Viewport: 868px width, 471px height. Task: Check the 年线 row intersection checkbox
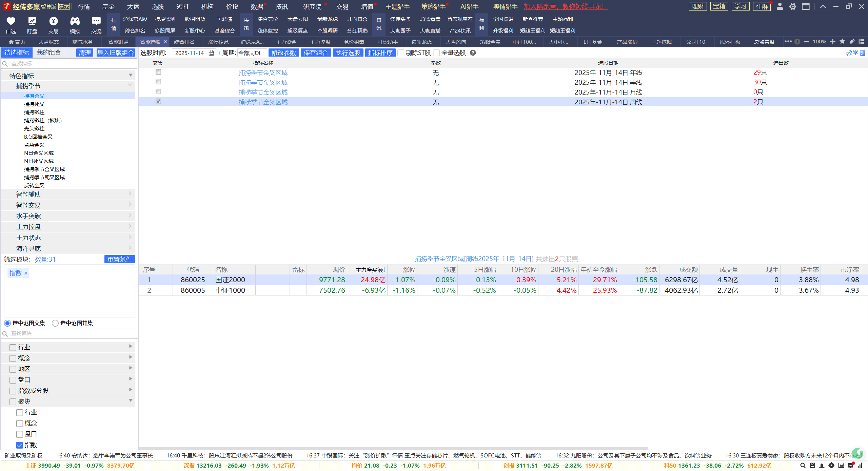[x=158, y=72]
